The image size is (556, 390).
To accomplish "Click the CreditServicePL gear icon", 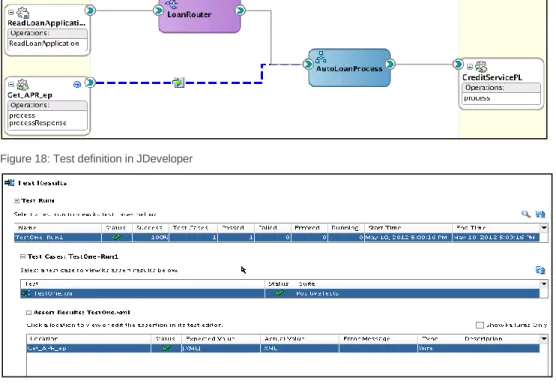I will (x=481, y=67).
